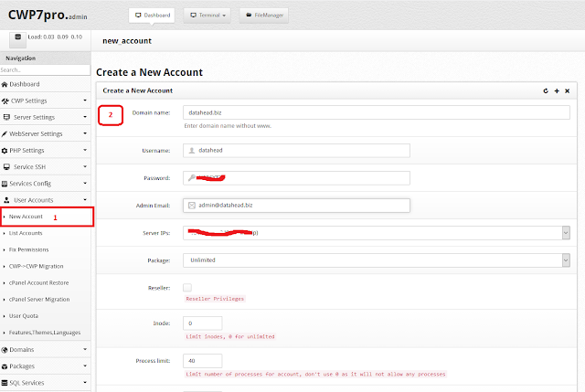Expand the CWP Settings menu
Viewport: 585px width, 392px height.
click(45, 101)
